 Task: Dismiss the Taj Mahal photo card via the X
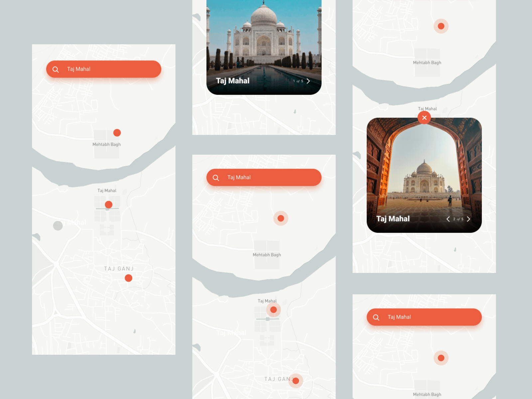click(x=424, y=117)
